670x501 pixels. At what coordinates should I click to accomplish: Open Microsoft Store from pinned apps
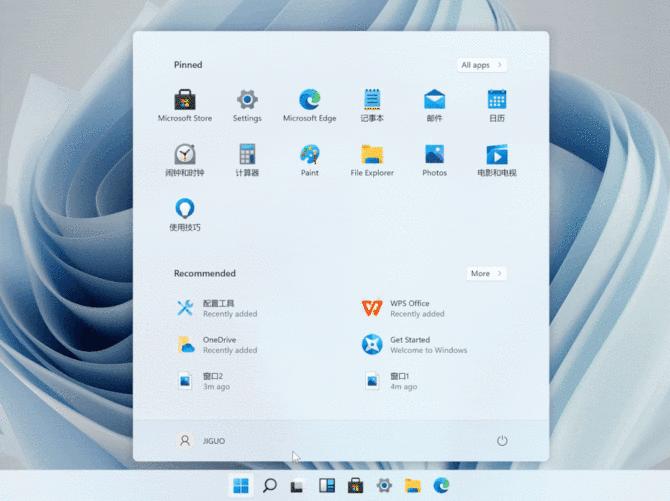185,106
